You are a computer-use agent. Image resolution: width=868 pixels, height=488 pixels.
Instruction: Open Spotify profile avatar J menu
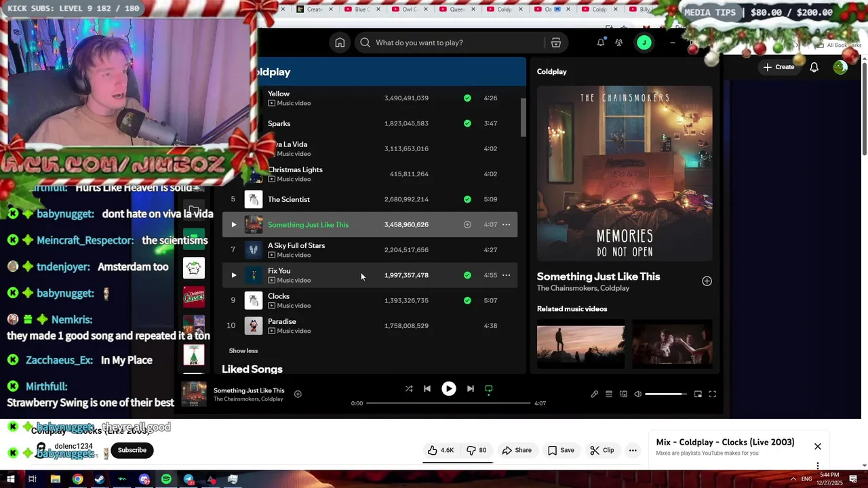pos(644,43)
